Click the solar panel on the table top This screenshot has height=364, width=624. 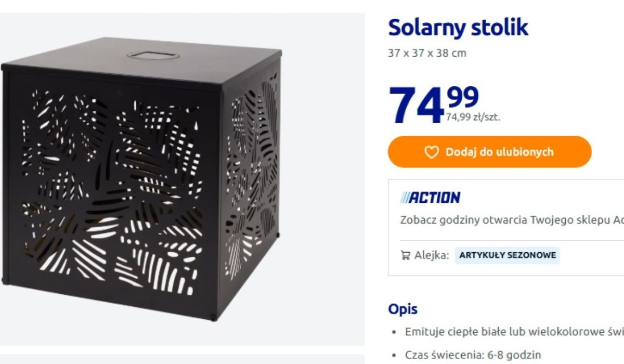pos(146,54)
